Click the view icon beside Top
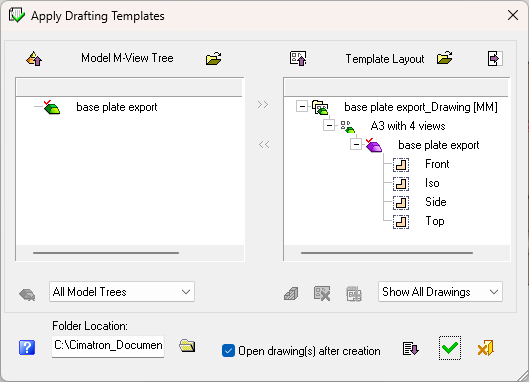529x382 pixels. click(x=401, y=222)
